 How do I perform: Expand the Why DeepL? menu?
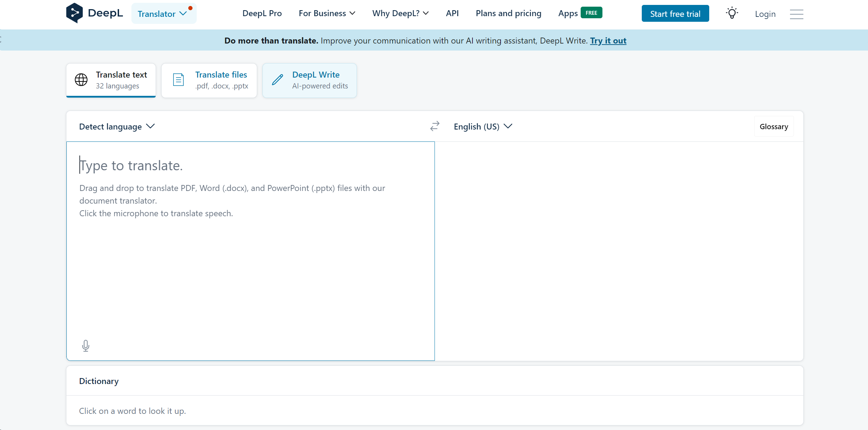coord(400,13)
